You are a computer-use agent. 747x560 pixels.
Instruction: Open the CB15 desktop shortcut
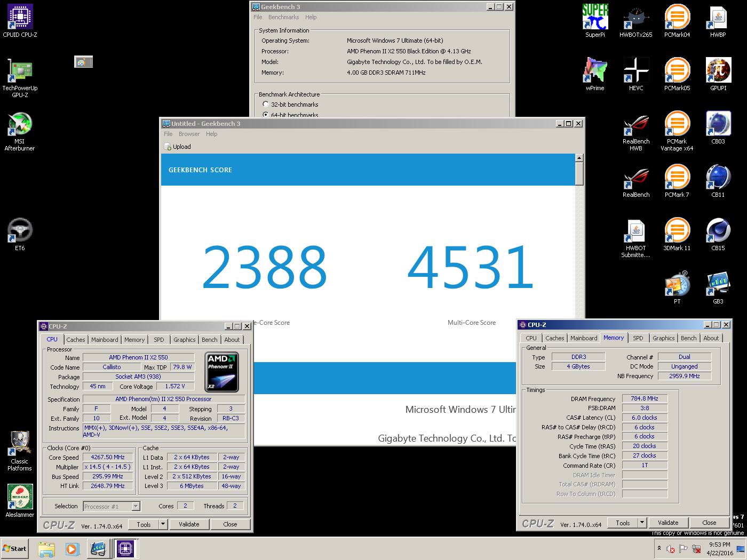pyautogui.click(x=718, y=234)
